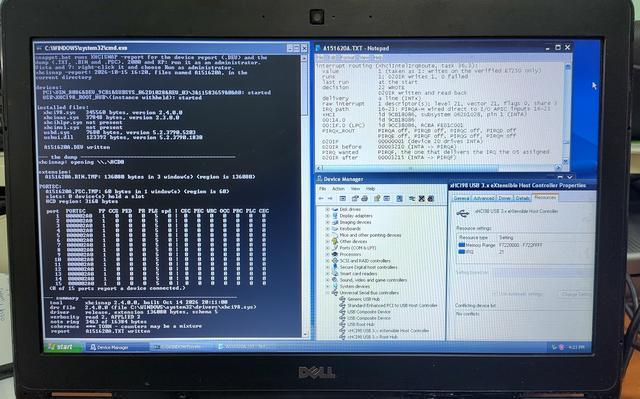This screenshot has height=399, width=640.
Task: Collapse Universal Serial Bus controllers node
Action: click(327, 293)
